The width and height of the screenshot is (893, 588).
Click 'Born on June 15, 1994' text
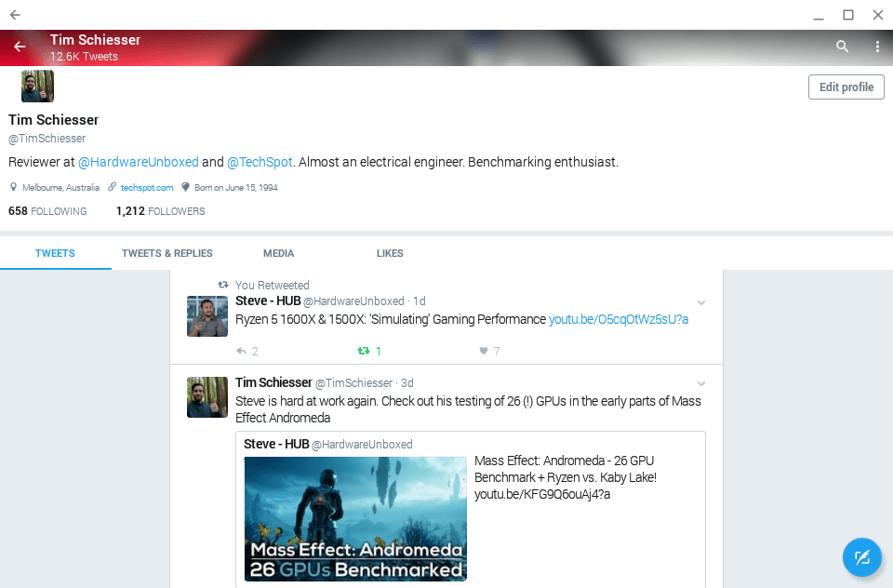click(x=235, y=187)
